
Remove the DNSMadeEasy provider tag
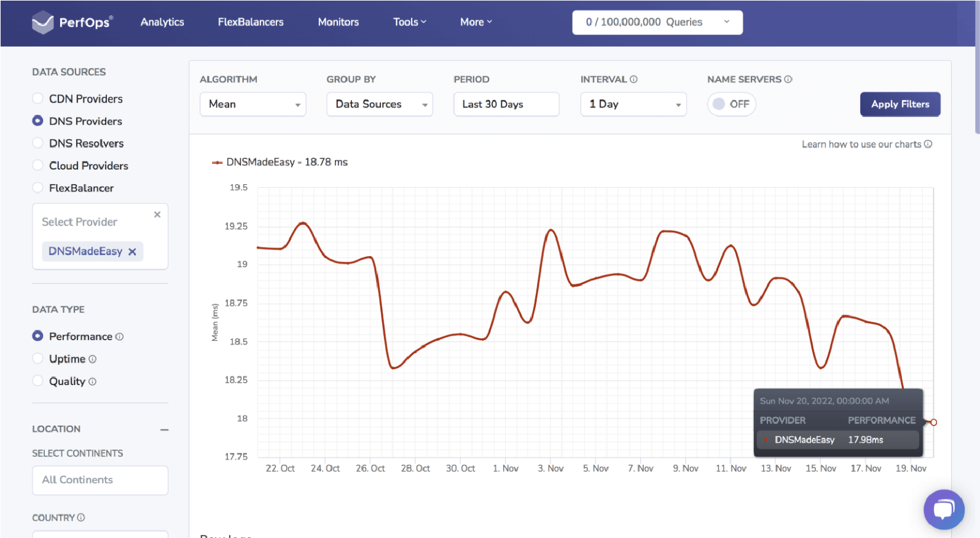[132, 252]
